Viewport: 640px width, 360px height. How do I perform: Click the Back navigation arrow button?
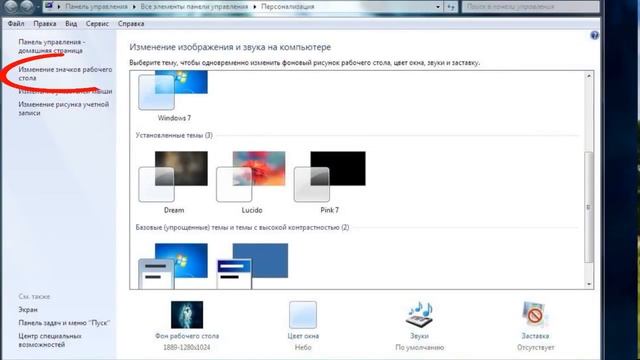(11, 6)
